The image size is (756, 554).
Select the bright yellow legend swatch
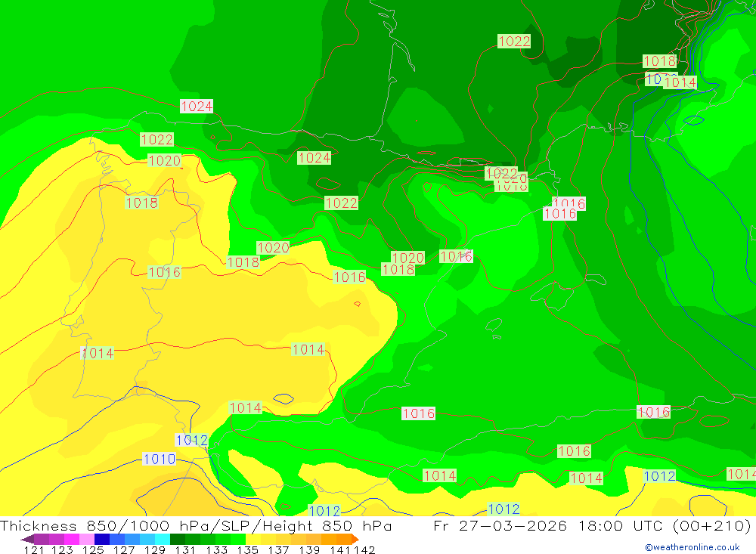coord(253,539)
